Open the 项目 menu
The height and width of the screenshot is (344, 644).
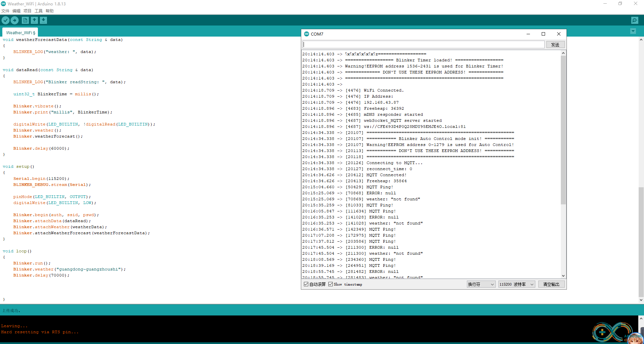[x=28, y=11]
